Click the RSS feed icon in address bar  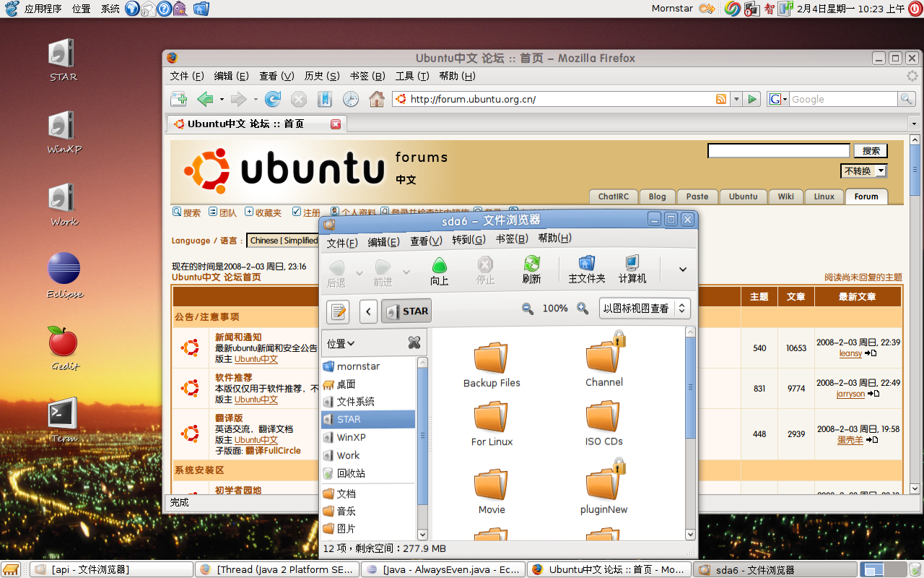[x=721, y=99]
